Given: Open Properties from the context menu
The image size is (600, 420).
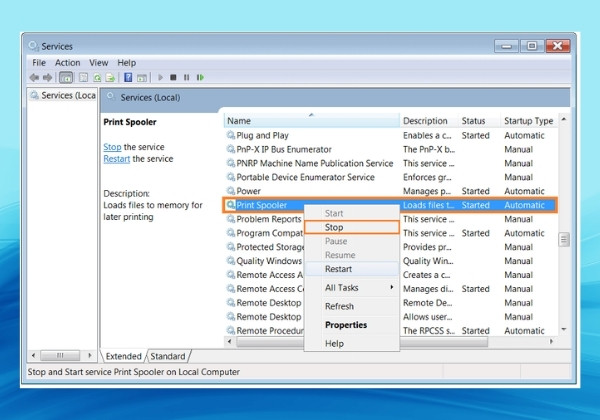Looking at the screenshot, I should [352, 325].
